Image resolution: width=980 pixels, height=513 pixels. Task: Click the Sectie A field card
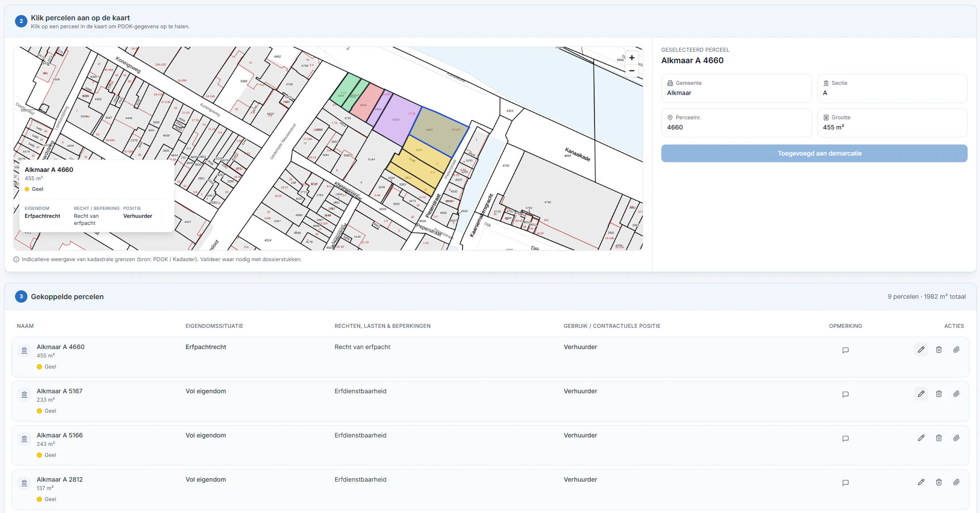tap(892, 88)
